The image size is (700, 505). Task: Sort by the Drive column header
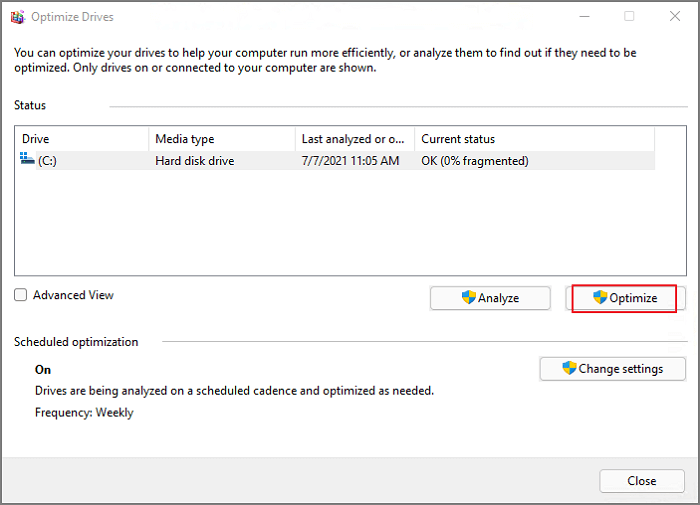pyautogui.click(x=82, y=139)
